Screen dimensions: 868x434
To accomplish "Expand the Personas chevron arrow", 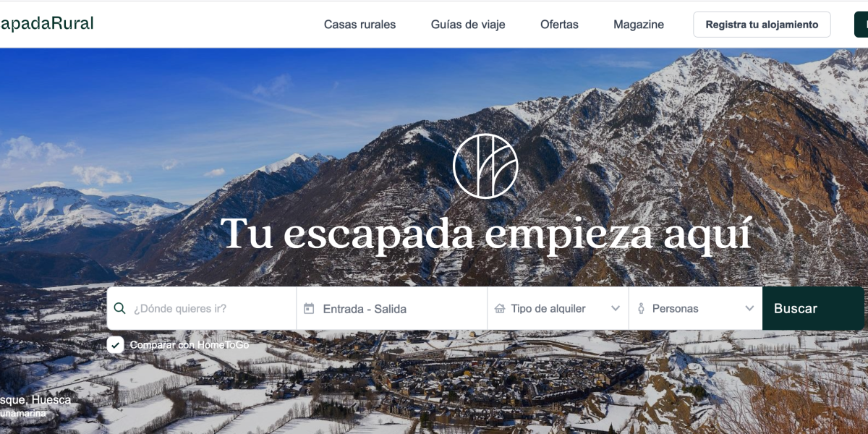I will (749, 309).
